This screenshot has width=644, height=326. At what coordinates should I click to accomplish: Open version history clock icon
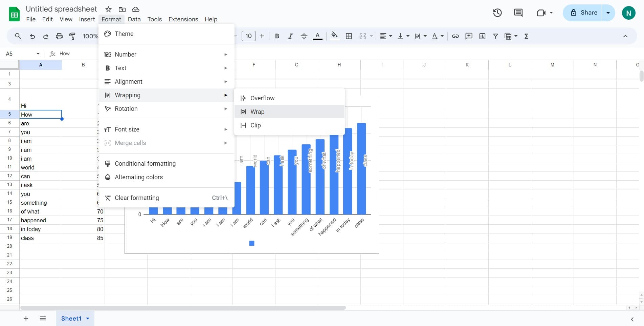[497, 13]
